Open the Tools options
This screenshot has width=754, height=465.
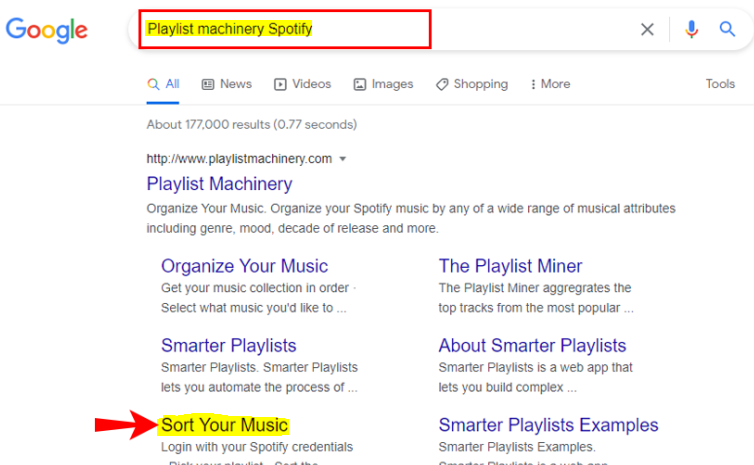(x=720, y=84)
